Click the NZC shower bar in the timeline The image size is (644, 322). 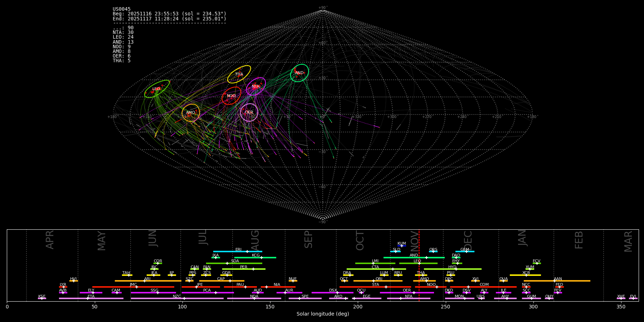tap(177, 298)
